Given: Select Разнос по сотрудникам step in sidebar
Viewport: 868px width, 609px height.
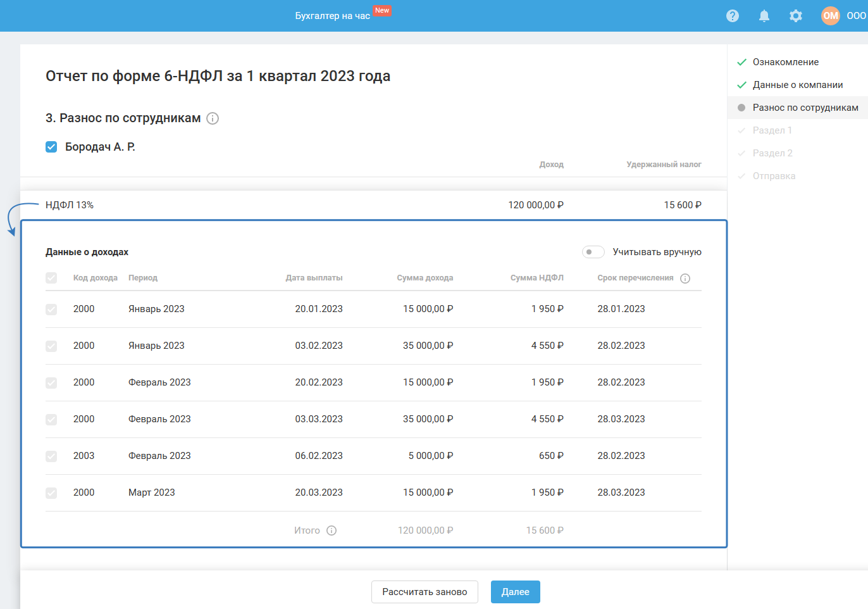Looking at the screenshot, I should 805,108.
